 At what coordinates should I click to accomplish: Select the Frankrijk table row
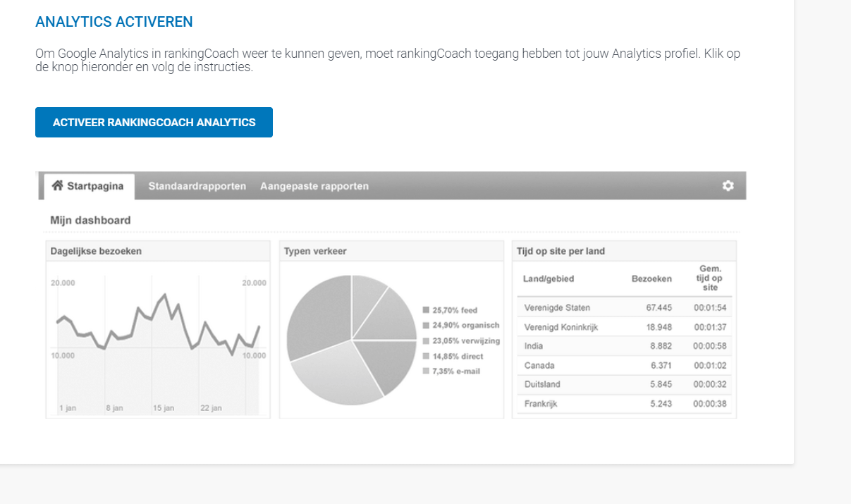[625, 404]
